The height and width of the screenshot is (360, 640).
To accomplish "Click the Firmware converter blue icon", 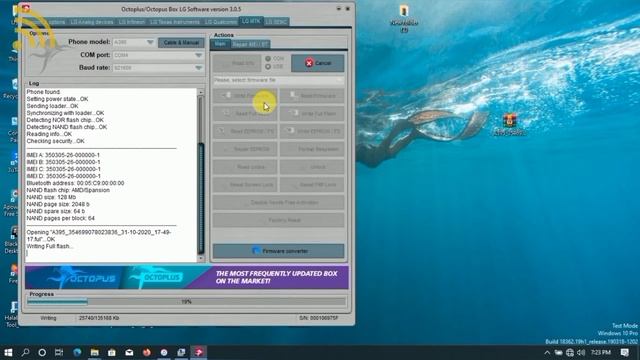I will [256, 251].
